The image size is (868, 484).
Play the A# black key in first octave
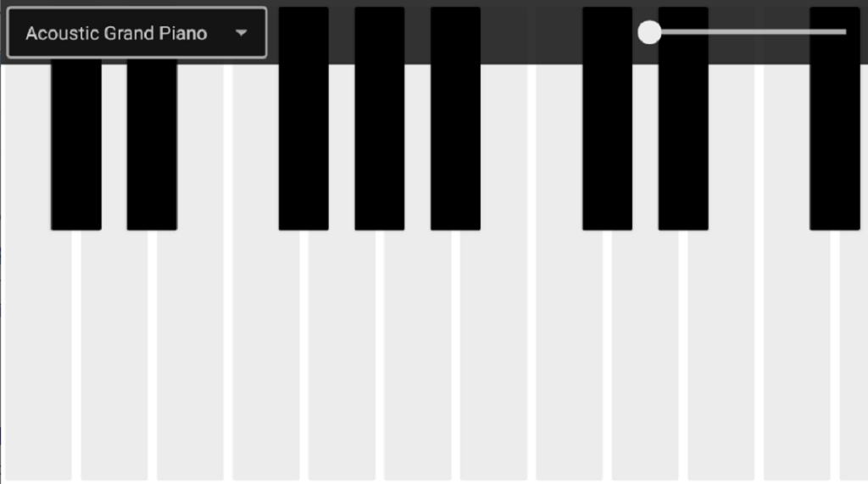tap(455, 119)
